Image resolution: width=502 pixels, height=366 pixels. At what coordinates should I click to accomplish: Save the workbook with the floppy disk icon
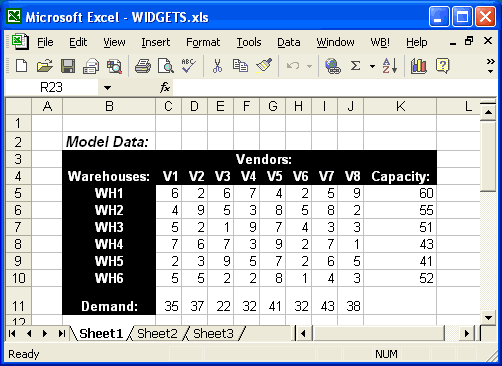(x=68, y=66)
